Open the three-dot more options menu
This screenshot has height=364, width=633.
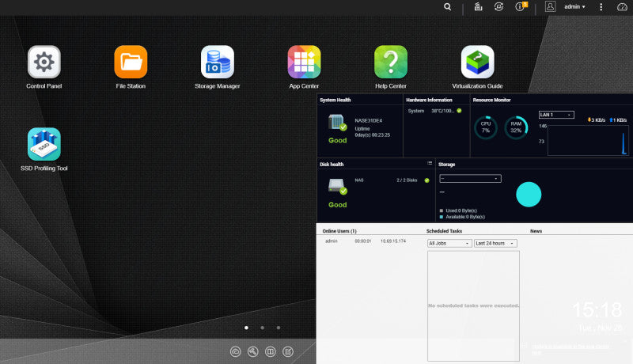click(601, 7)
